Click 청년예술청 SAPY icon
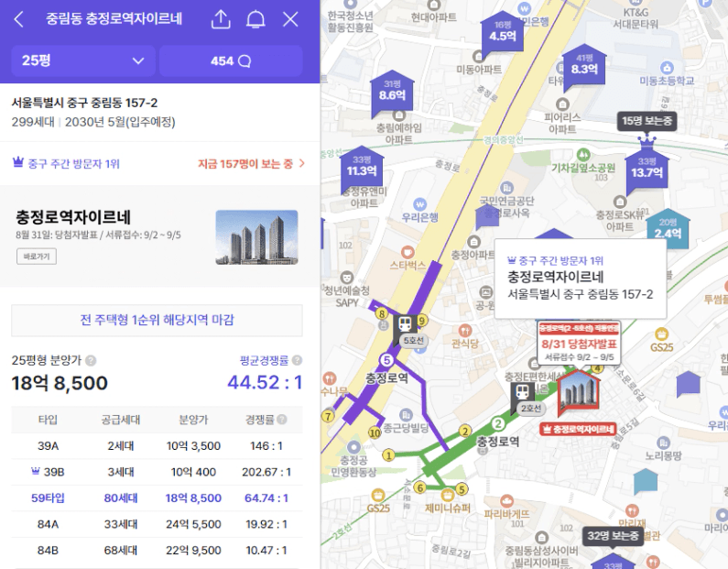 [x=346, y=278]
